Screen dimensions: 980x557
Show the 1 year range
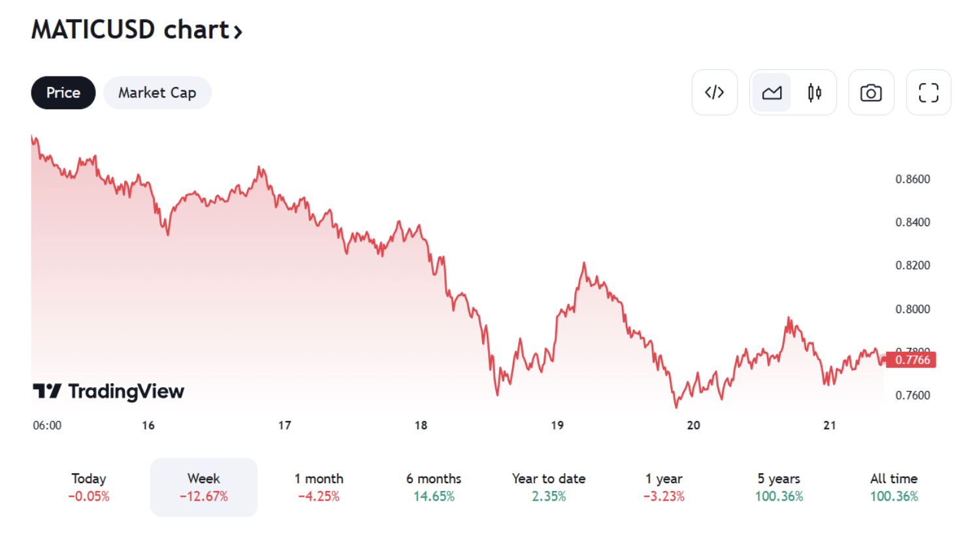click(664, 487)
